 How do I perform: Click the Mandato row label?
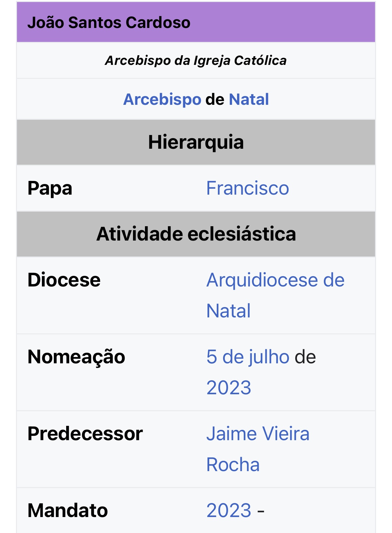point(67,510)
